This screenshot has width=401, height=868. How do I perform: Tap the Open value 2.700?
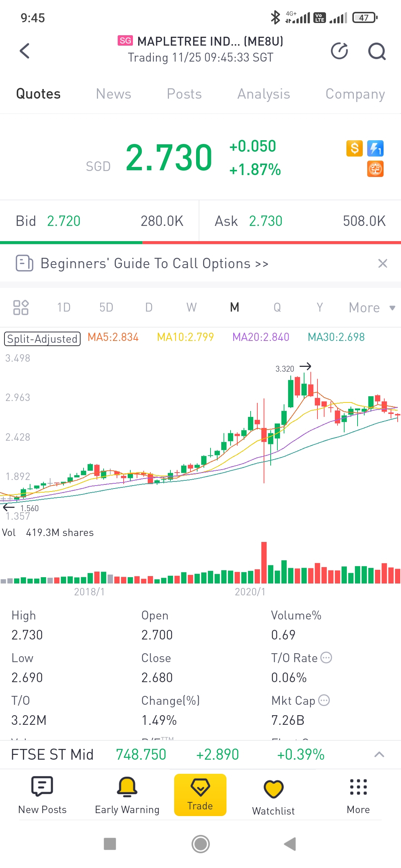pyautogui.click(x=157, y=635)
